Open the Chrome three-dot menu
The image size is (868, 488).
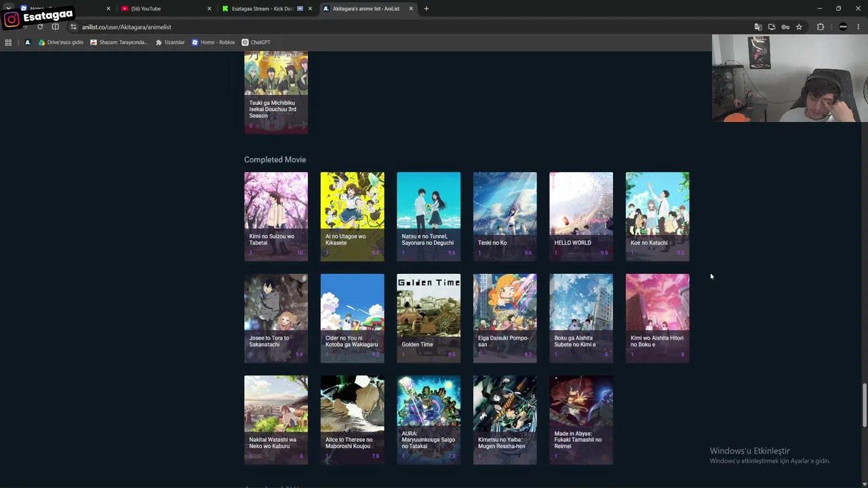pos(859,27)
